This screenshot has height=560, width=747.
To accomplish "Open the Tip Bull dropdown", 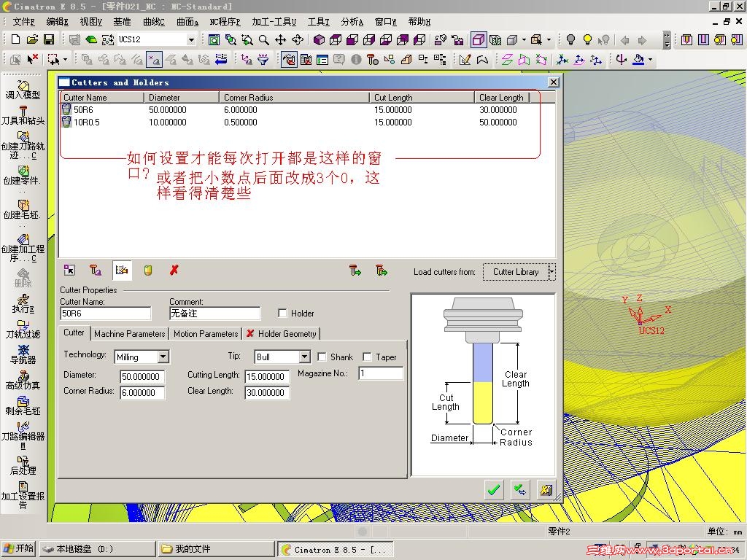I will (305, 357).
